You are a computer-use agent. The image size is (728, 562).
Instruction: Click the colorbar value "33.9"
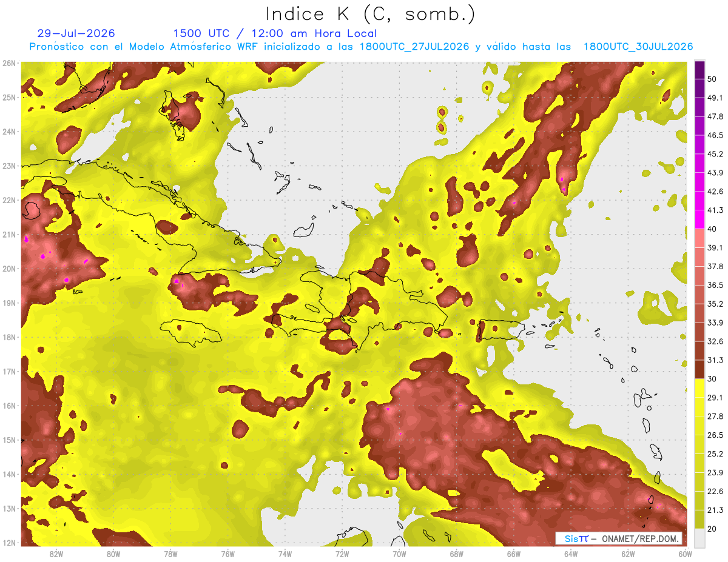[x=715, y=323]
